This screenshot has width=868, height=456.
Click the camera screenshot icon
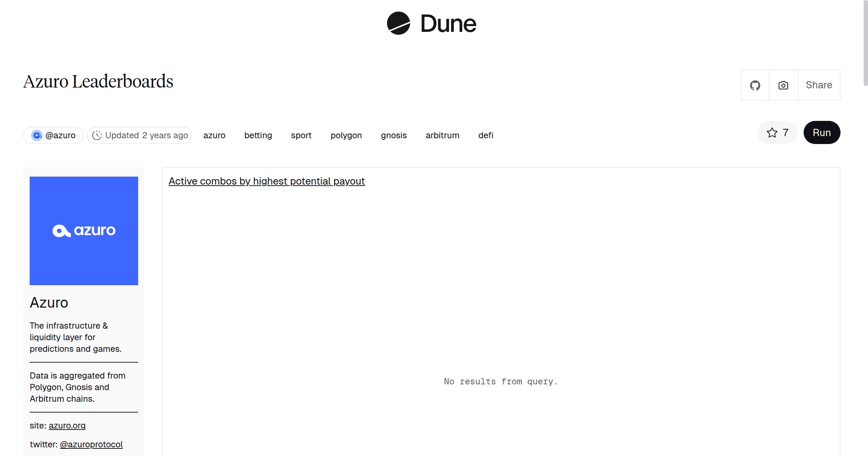[783, 85]
